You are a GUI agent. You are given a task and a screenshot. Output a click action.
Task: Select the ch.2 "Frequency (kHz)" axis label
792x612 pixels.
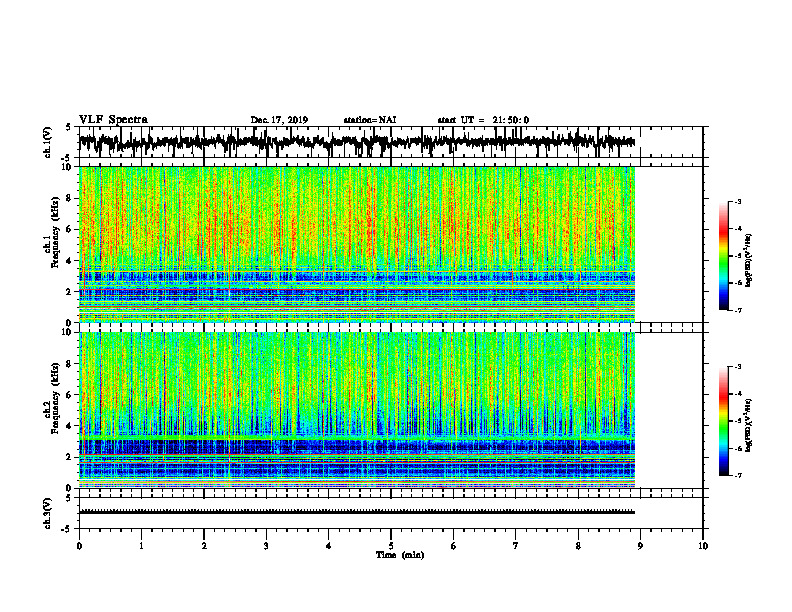click(55, 398)
